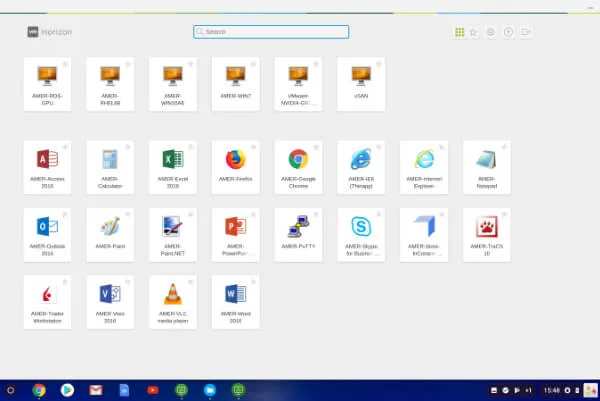Screen dimensions: 600x401
Task: Mark AMER-Excel 2016 as favorite
Action: [x=191, y=147]
